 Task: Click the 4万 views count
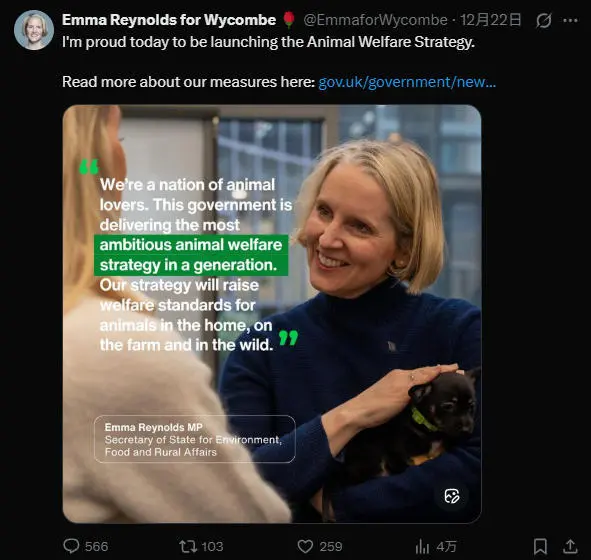[446, 546]
